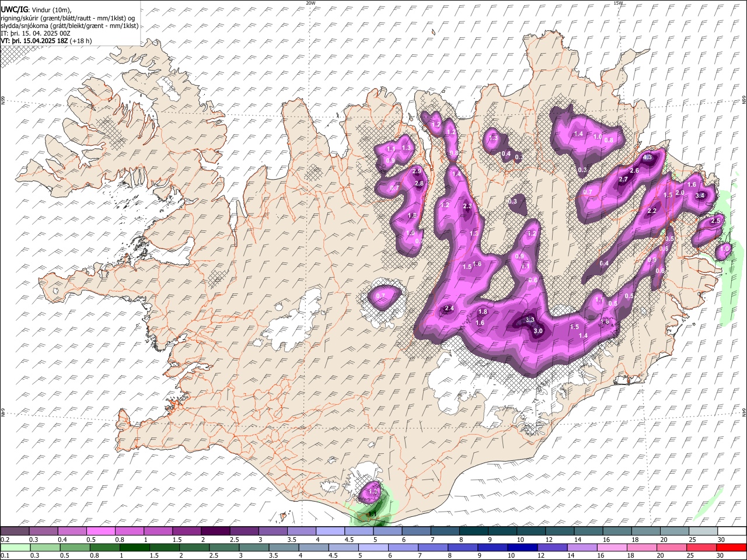Click the UWC/IG title in the header box
This screenshot has height=560, width=747.
click(x=14, y=9)
